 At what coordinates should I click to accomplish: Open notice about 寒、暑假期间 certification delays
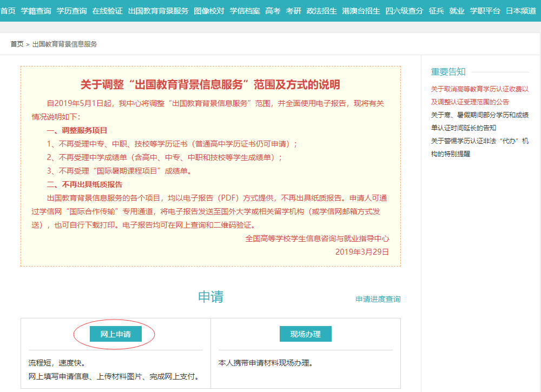click(x=479, y=121)
